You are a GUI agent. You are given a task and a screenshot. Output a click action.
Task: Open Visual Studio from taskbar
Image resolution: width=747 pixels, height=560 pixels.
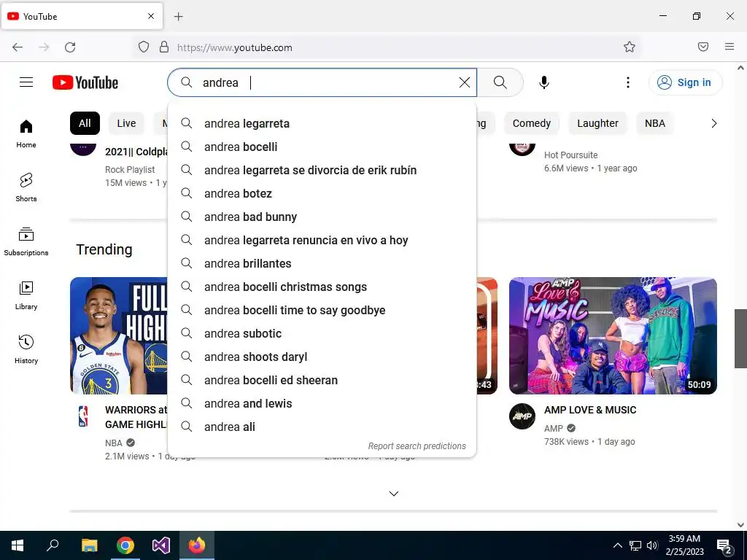(x=161, y=545)
